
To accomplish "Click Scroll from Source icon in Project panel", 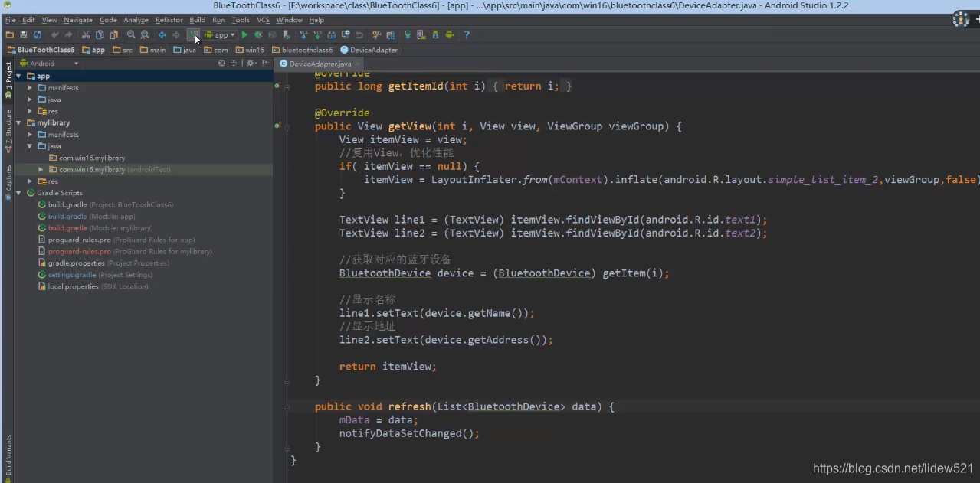I will [x=221, y=63].
